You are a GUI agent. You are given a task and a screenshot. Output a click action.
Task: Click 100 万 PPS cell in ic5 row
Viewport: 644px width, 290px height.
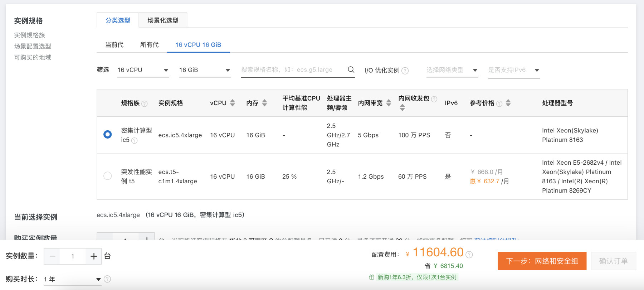414,135
